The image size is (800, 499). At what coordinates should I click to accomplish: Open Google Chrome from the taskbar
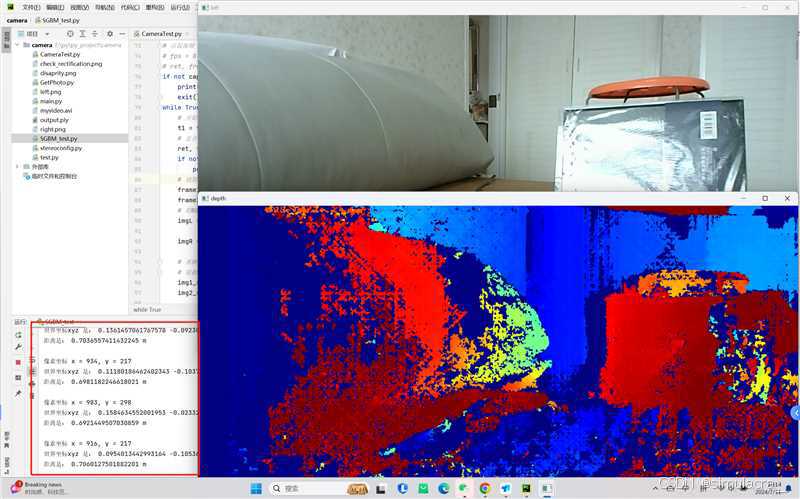coord(485,489)
